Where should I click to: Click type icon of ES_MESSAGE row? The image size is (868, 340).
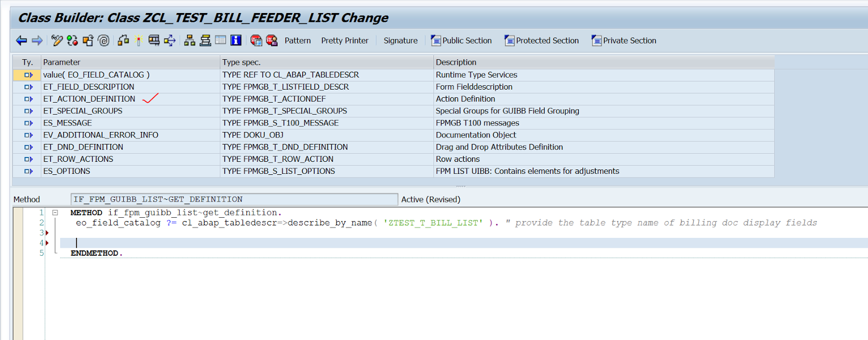(x=28, y=123)
